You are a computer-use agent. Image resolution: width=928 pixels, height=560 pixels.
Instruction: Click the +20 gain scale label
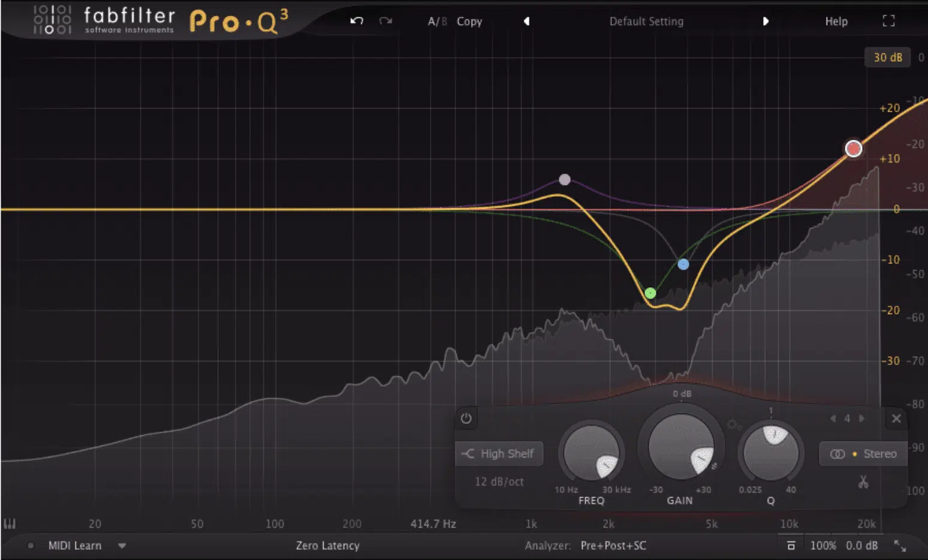tap(890, 108)
